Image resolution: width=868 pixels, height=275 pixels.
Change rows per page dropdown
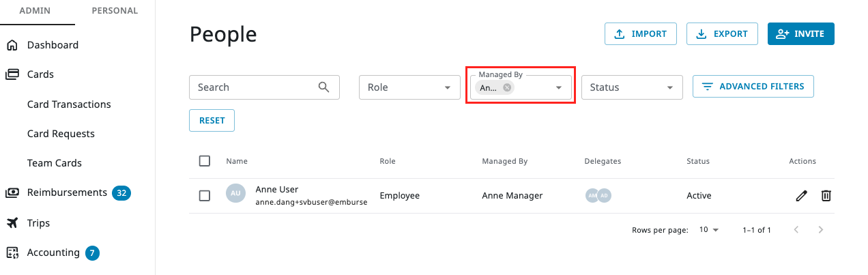tap(709, 230)
